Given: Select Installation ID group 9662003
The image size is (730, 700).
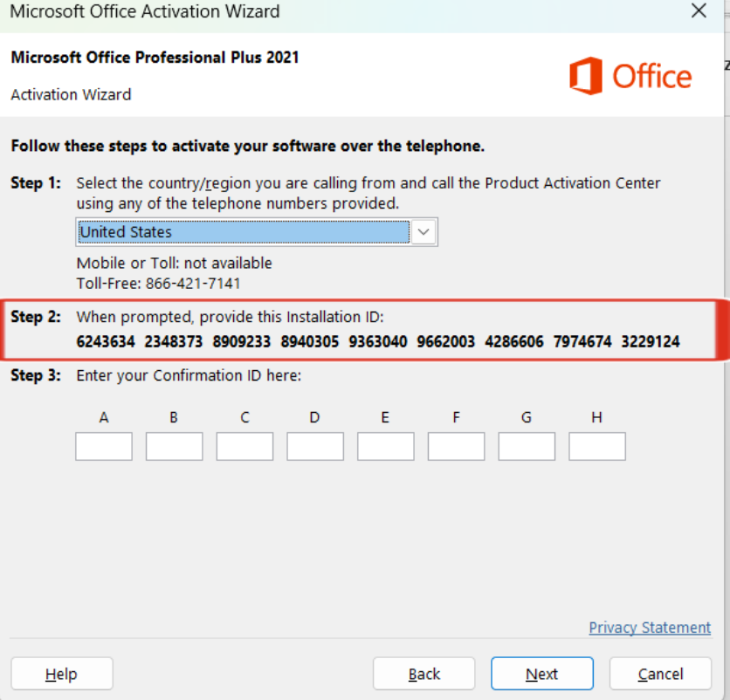Looking at the screenshot, I should (x=446, y=341).
